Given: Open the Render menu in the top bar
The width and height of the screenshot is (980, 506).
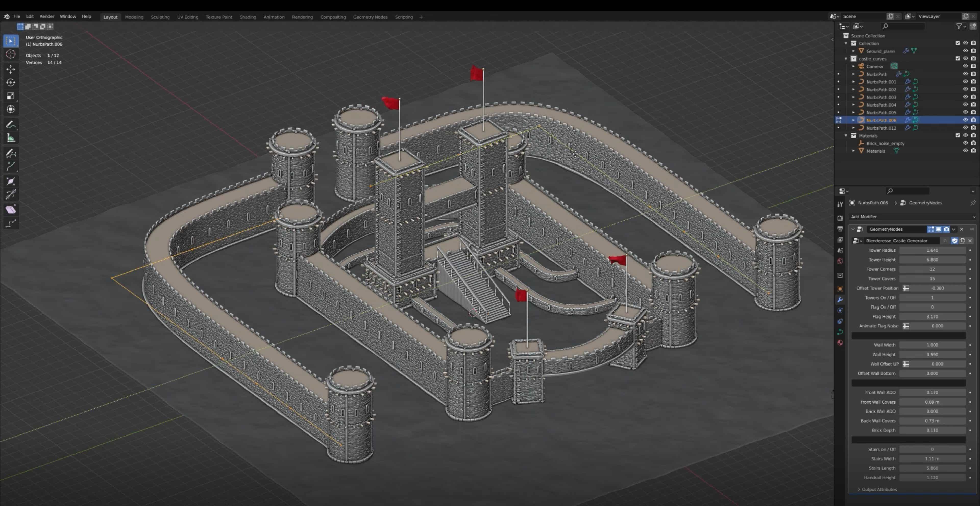Looking at the screenshot, I should (47, 16).
